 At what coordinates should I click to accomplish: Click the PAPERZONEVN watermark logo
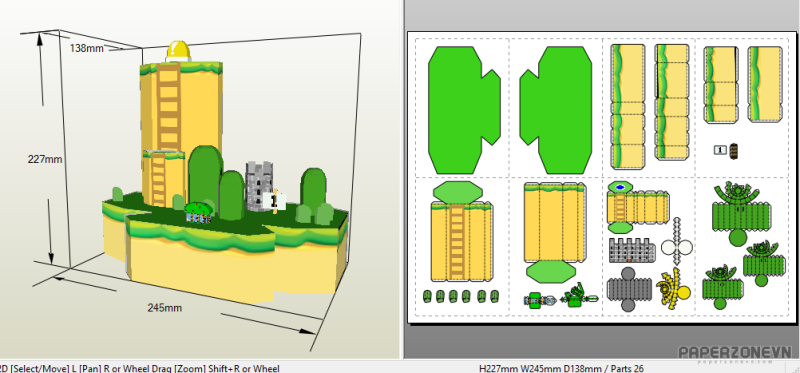735,353
